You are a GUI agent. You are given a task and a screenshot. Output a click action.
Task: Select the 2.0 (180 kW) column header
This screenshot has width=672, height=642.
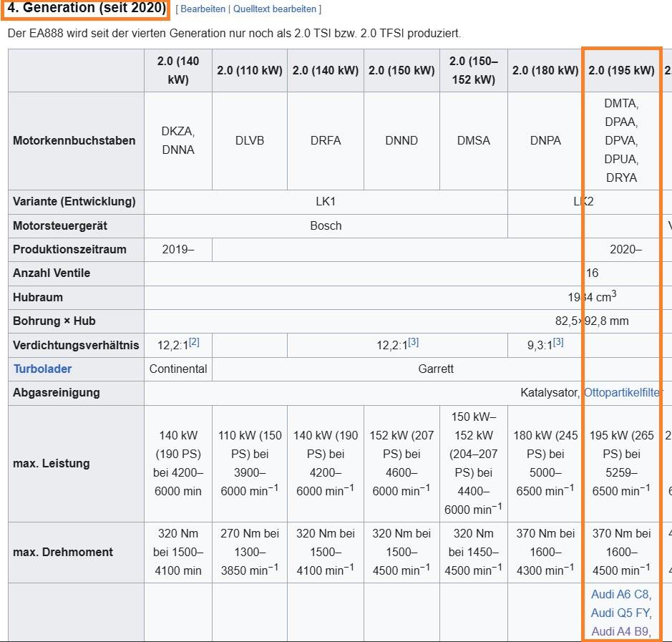[545, 70]
